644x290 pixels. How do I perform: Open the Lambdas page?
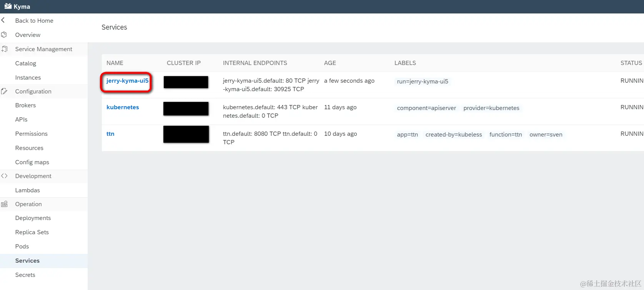[28, 190]
